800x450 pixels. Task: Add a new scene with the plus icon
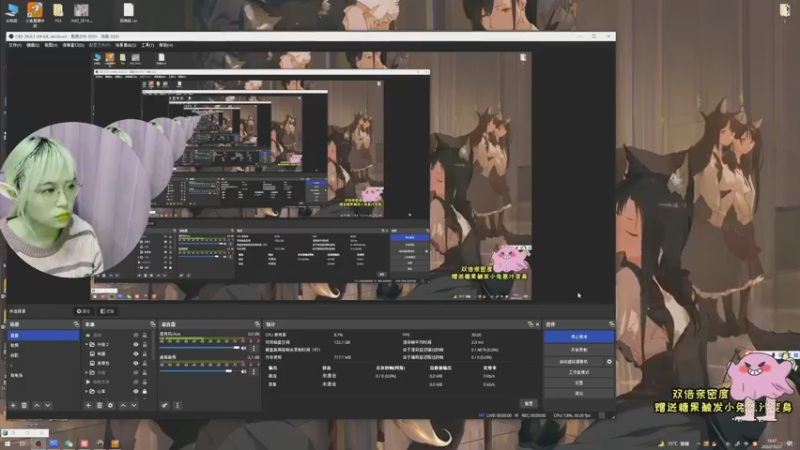pos(13,405)
